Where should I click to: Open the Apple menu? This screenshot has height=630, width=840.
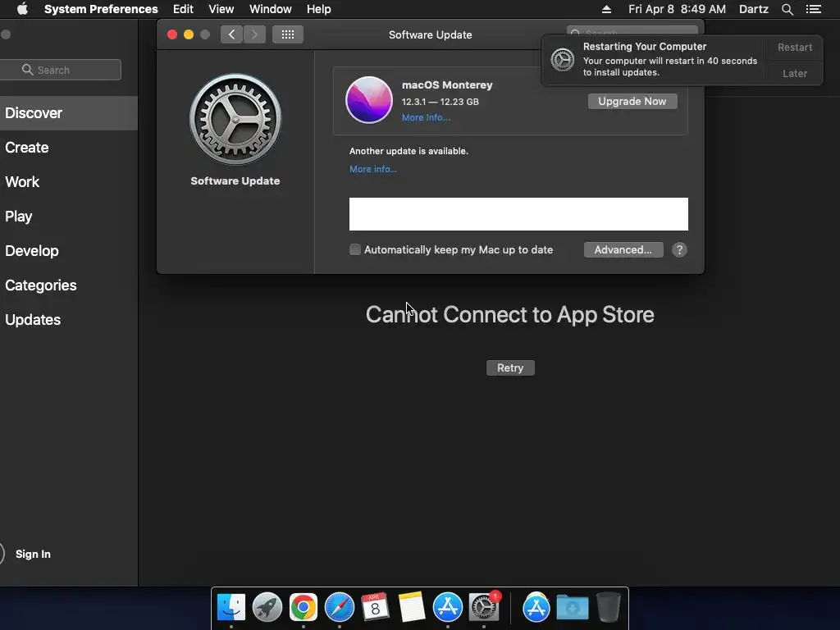[x=22, y=9]
